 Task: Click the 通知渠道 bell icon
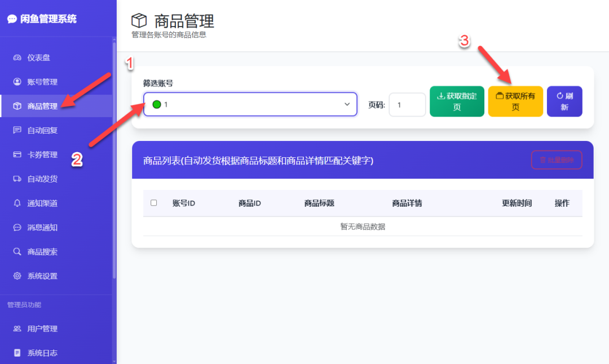pos(17,203)
